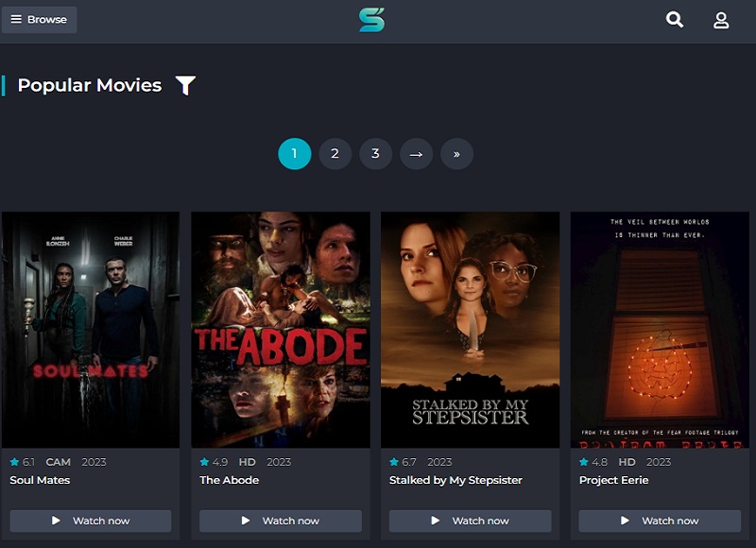Image resolution: width=756 pixels, height=548 pixels.
Task: Click the teal S site logo
Action: pos(371,20)
